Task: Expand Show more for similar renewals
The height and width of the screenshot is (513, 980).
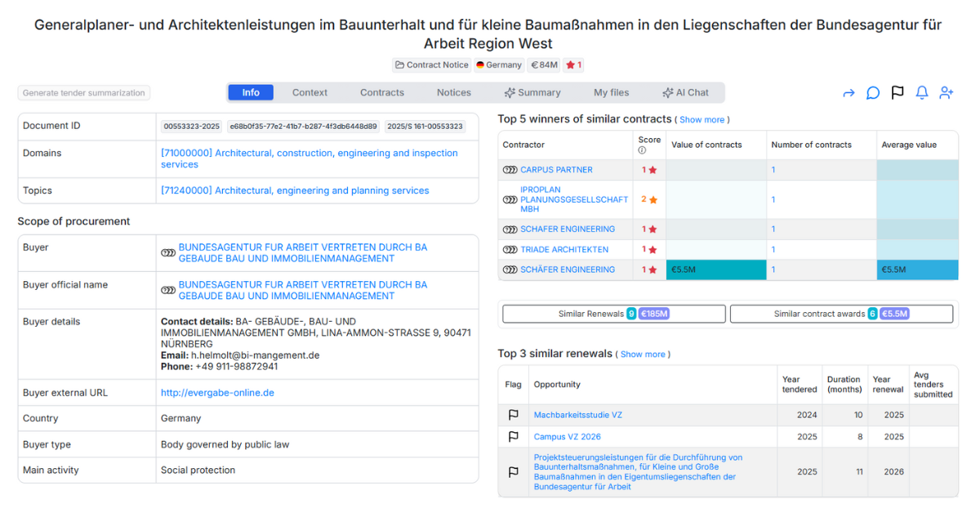Action: [x=643, y=355]
